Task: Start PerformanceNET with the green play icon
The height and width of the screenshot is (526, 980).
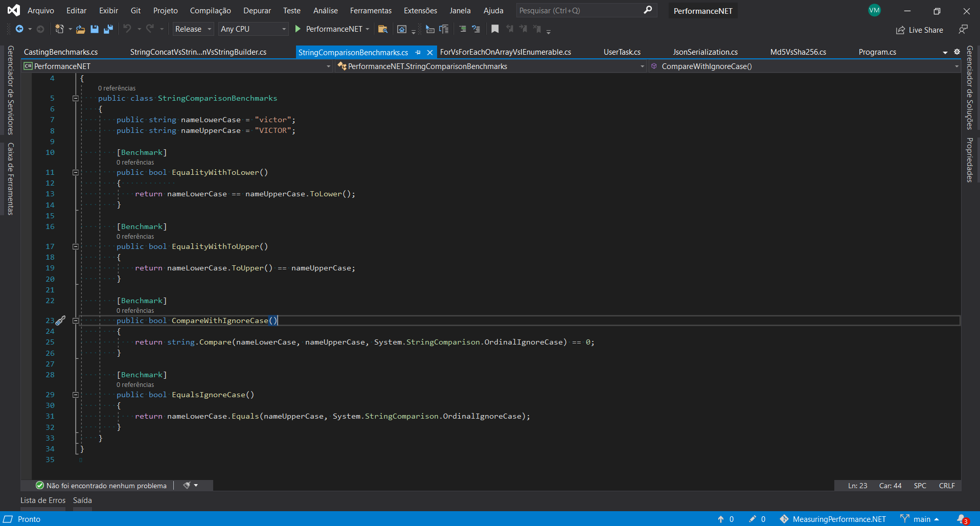Action: pos(298,29)
